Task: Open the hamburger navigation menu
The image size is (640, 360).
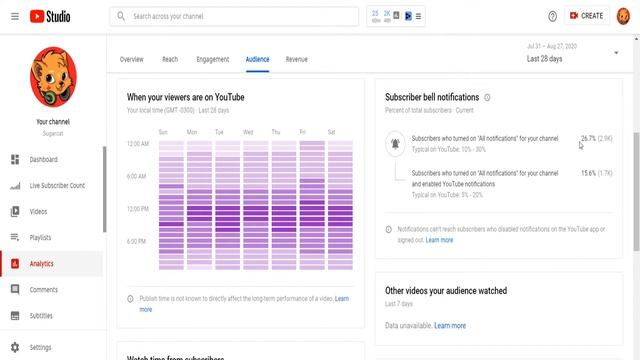Action: (x=15, y=16)
